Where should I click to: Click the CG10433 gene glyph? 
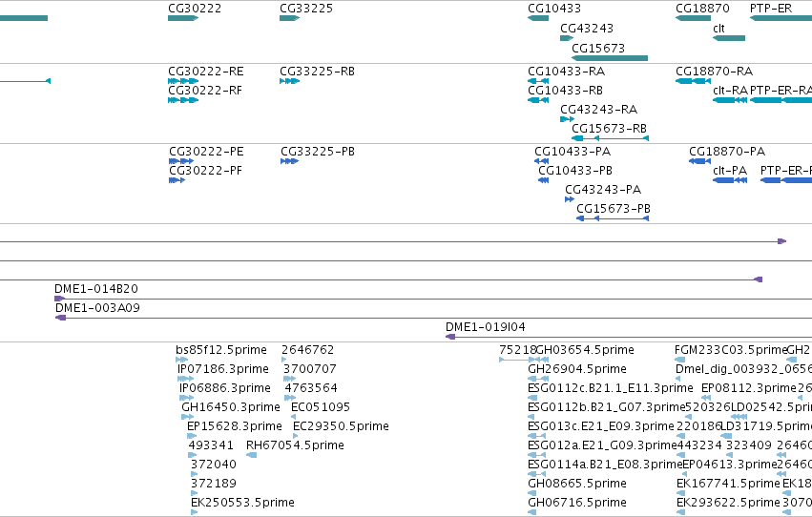(538, 18)
